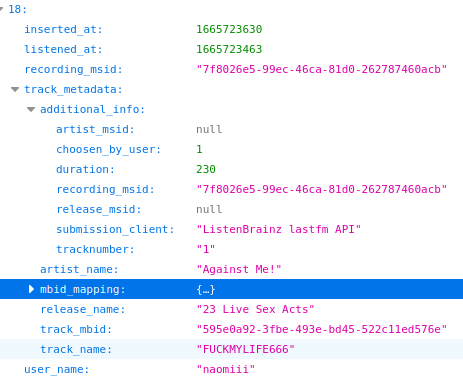
Task: Click the artist_msid null value
Action: (209, 129)
